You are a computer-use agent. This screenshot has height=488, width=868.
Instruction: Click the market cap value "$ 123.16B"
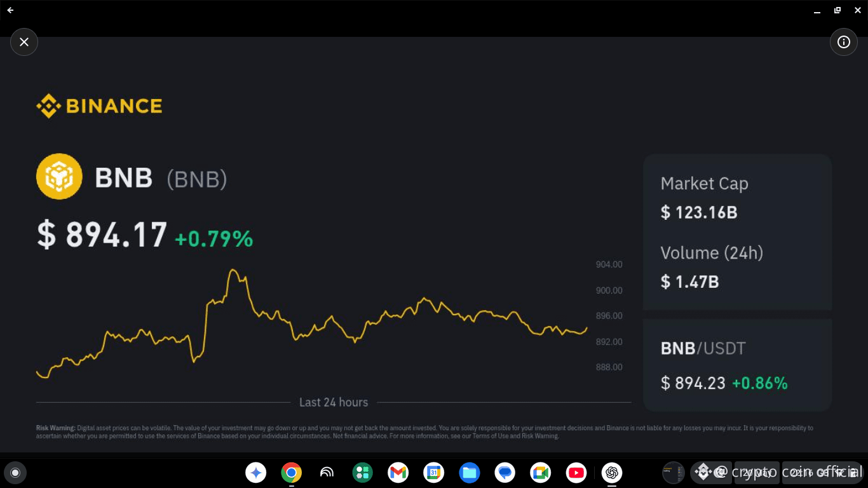(x=699, y=212)
